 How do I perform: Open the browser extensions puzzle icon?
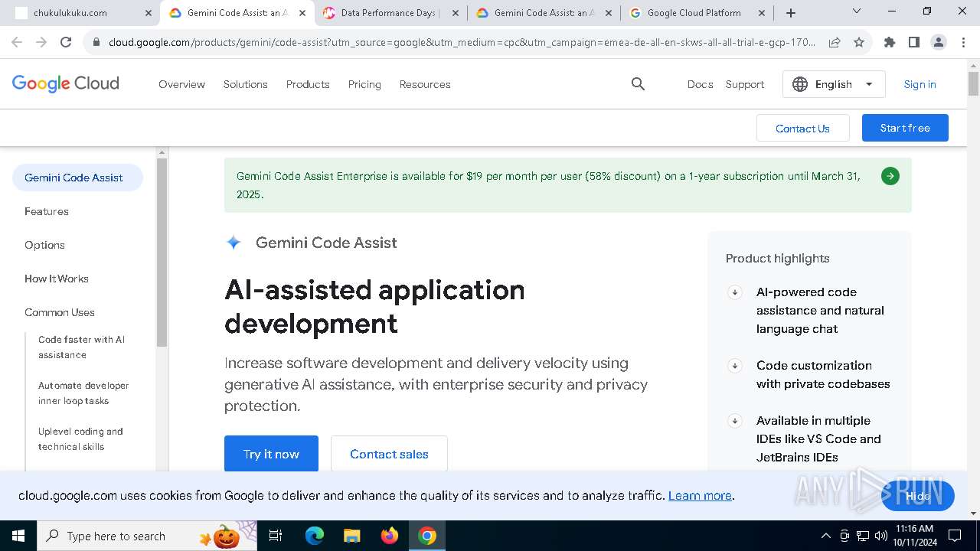pos(890,43)
